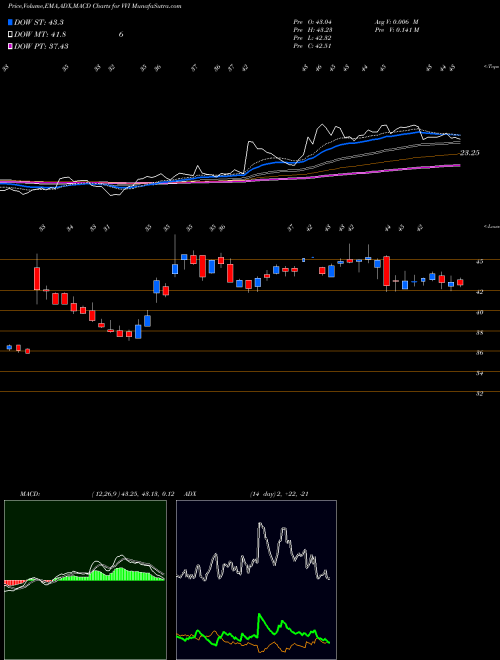
Task: Click the magenta DOW PT legend swatch
Action: pos(10,46)
